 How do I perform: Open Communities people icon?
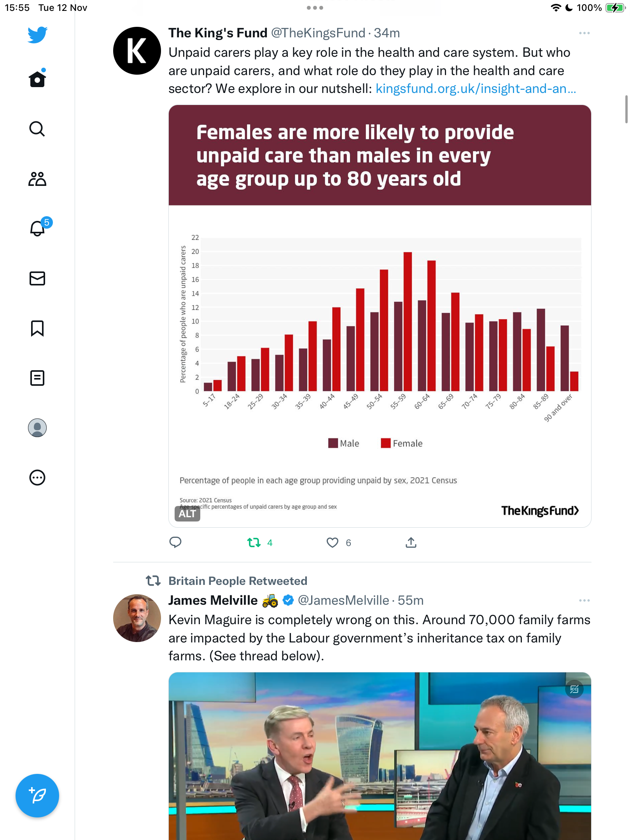(37, 179)
